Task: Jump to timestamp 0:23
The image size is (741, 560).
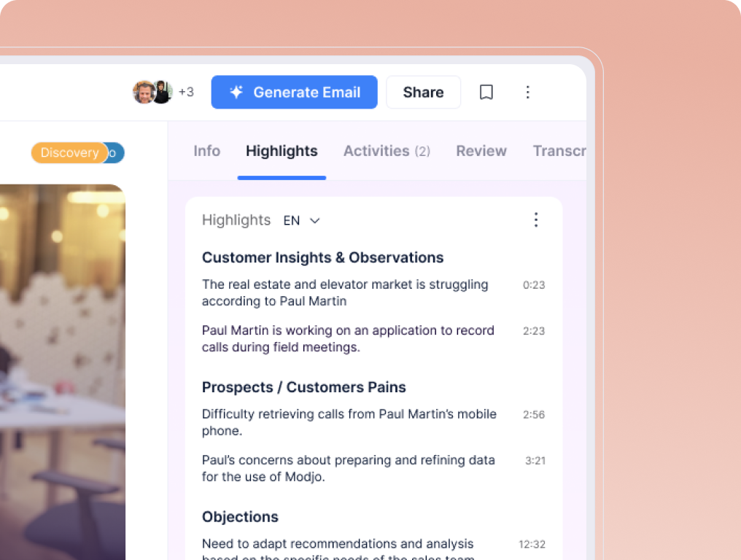Action: point(534,285)
